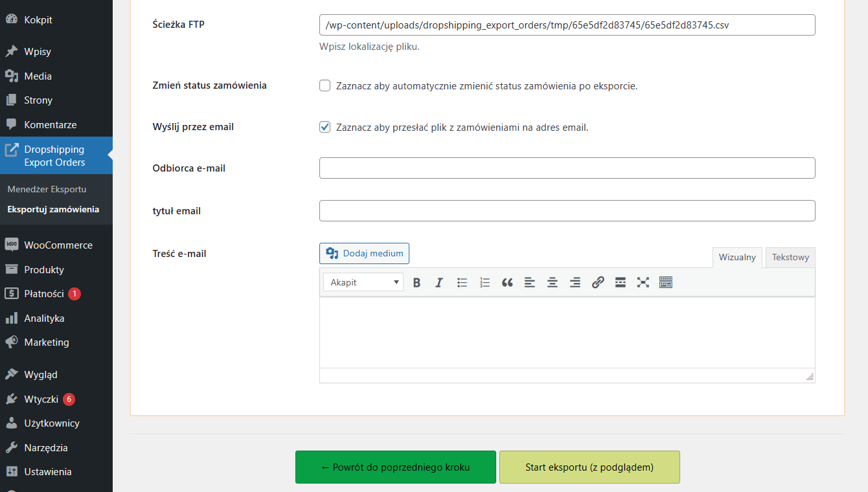Image resolution: width=868 pixels, height=492 pixels.
Task: Click the Analityka bar chart icon
Action: [x=11, y=318]
